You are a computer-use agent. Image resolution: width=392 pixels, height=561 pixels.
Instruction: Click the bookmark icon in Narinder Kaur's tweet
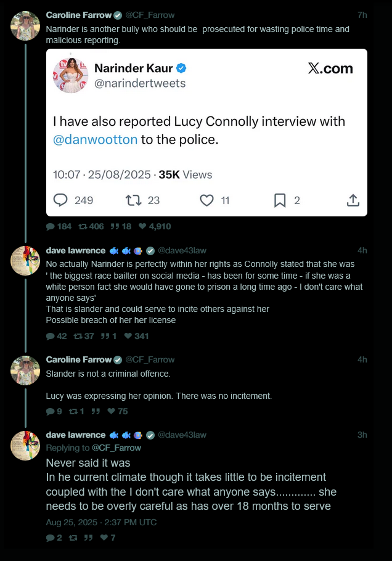click(280, 200)
